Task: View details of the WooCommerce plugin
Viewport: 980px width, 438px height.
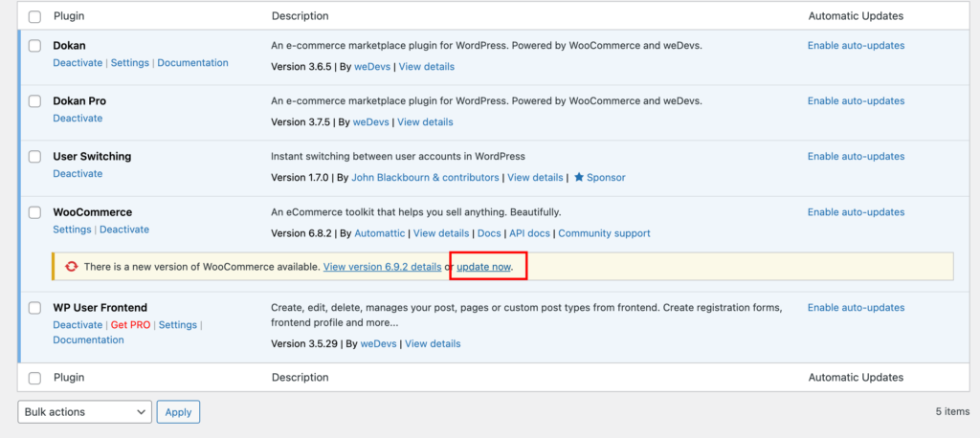Action: coord(441,233)
